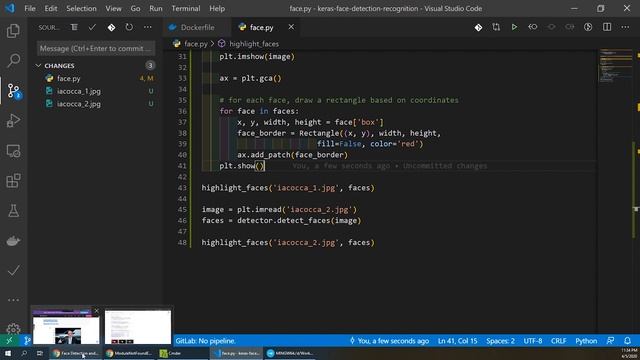Click the editor minimap preview
The width and height of the screenshot is (640, 360).
616,65
